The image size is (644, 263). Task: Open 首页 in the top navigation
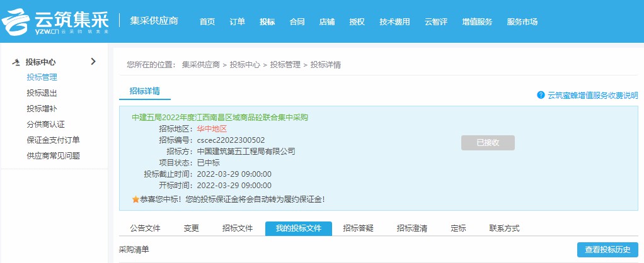[207, 22]
